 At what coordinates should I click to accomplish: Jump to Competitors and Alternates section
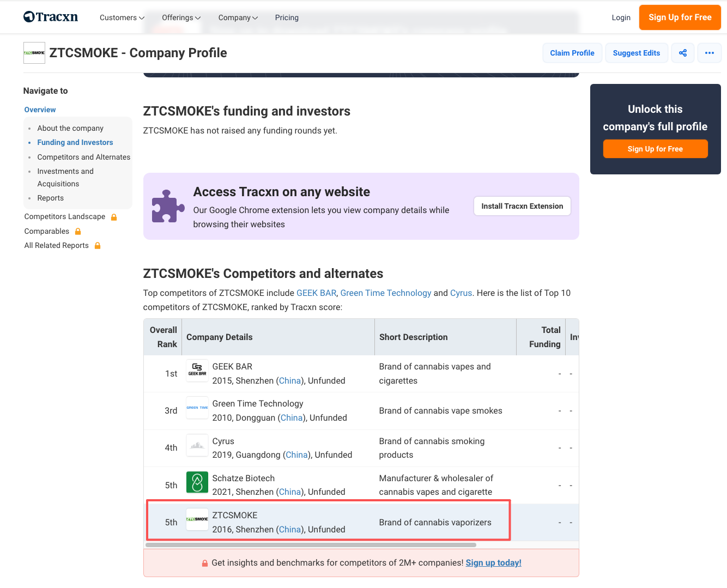pos(83,157)
